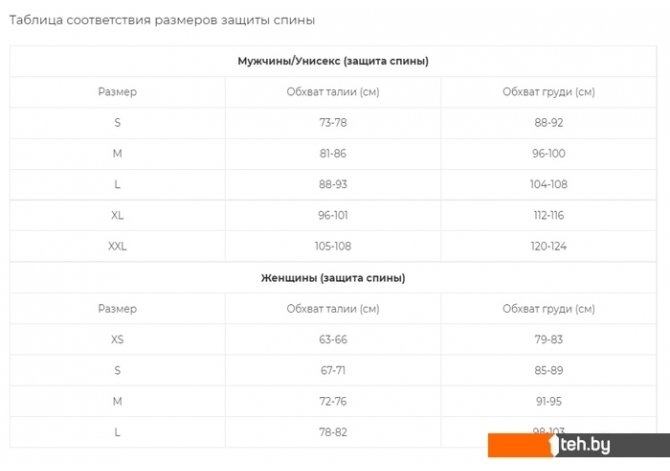This screenshot has width=670, height=471.
Task: Click the XXL size cell
Action: [117, 246]
